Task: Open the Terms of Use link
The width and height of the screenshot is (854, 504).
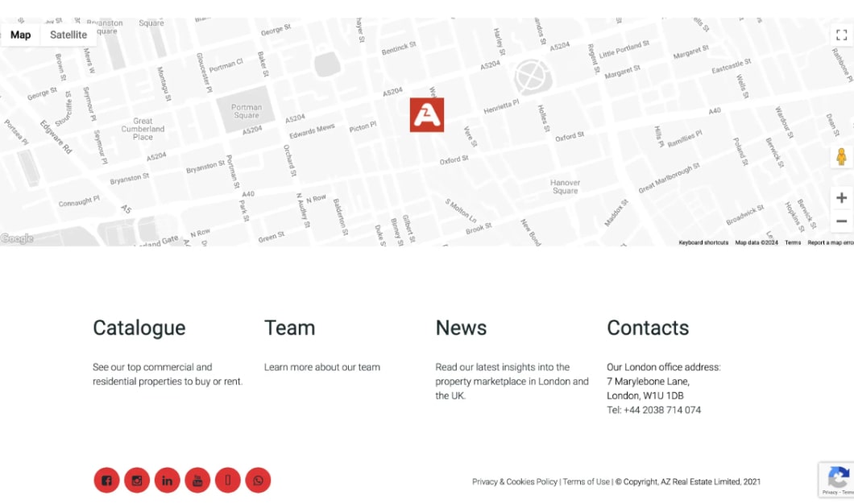Action: point(586,481)
